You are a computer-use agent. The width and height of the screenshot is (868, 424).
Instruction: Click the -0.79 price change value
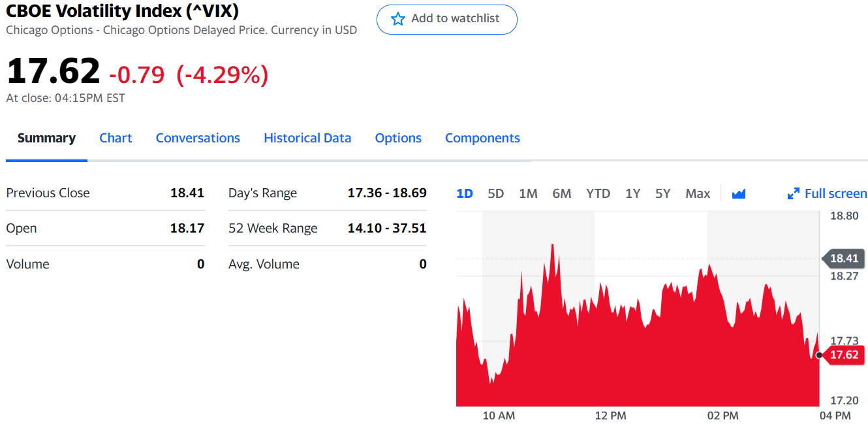coord(137,74)
